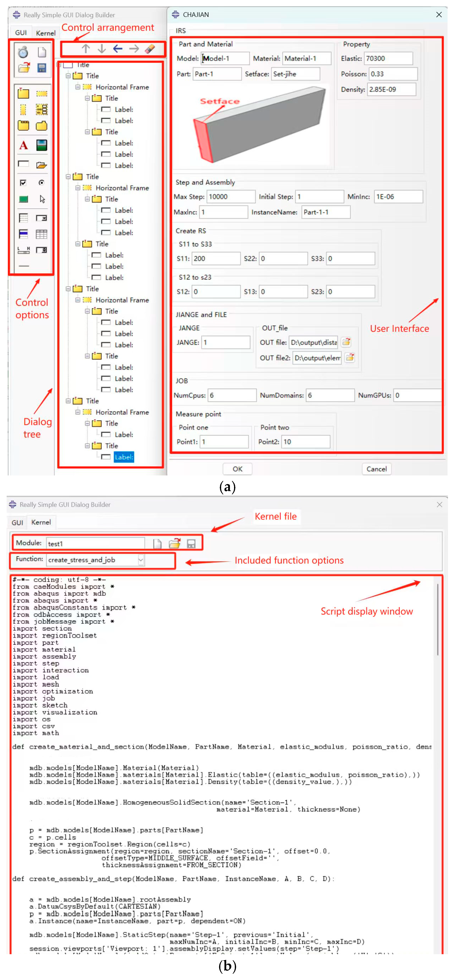Move selected control up with arrow

(x=86, y=49)
